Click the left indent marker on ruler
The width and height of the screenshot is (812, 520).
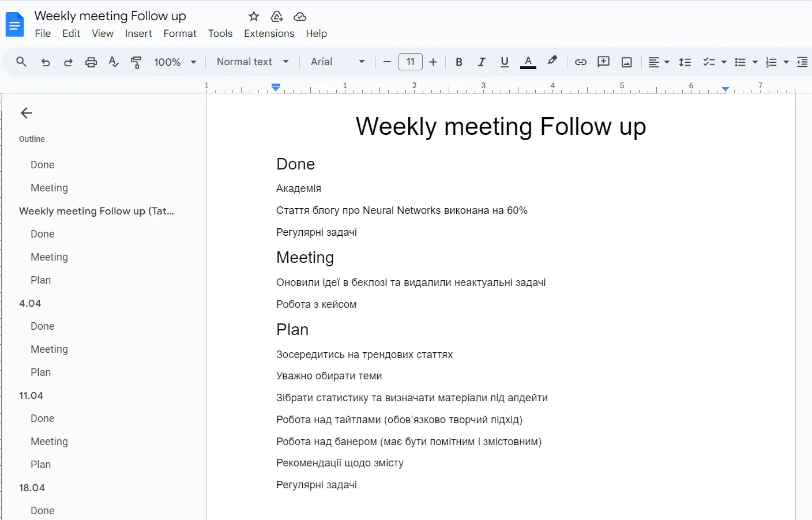(276, 88)
